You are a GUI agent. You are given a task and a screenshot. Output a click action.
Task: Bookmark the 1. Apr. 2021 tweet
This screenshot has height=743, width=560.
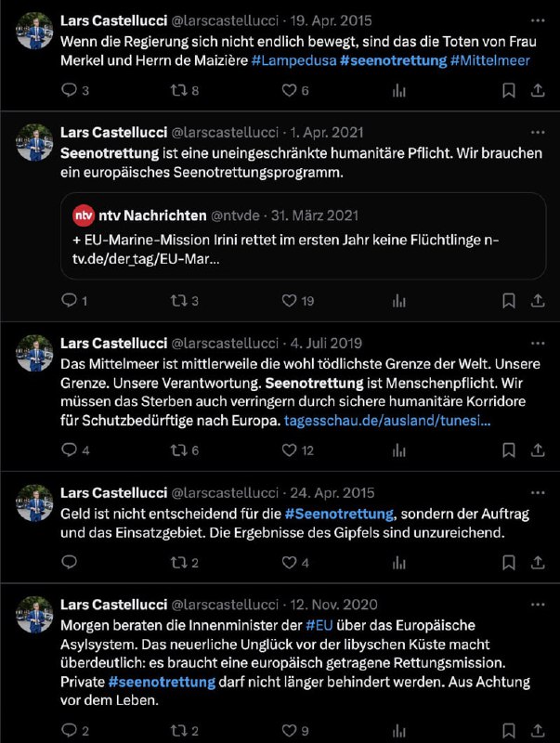pyautogui.click(x=509, y=300)
